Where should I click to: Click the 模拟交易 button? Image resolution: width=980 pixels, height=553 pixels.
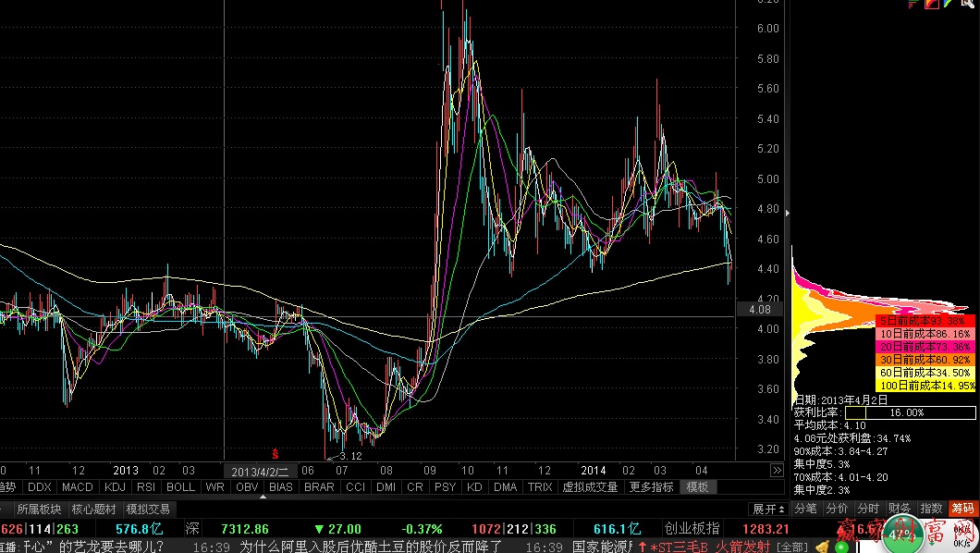[148, 509]
